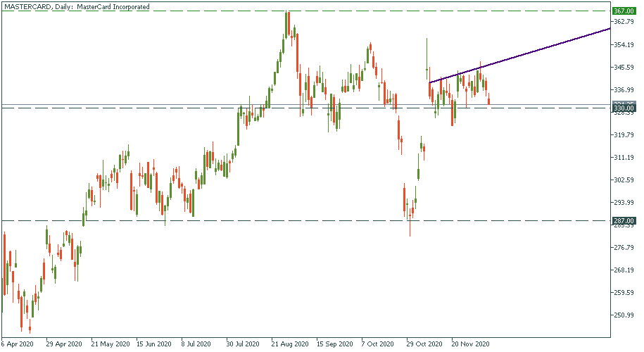Select the 287.00 dashed support line
This screenshot has height=352, width=644.
tap(282, 220)
